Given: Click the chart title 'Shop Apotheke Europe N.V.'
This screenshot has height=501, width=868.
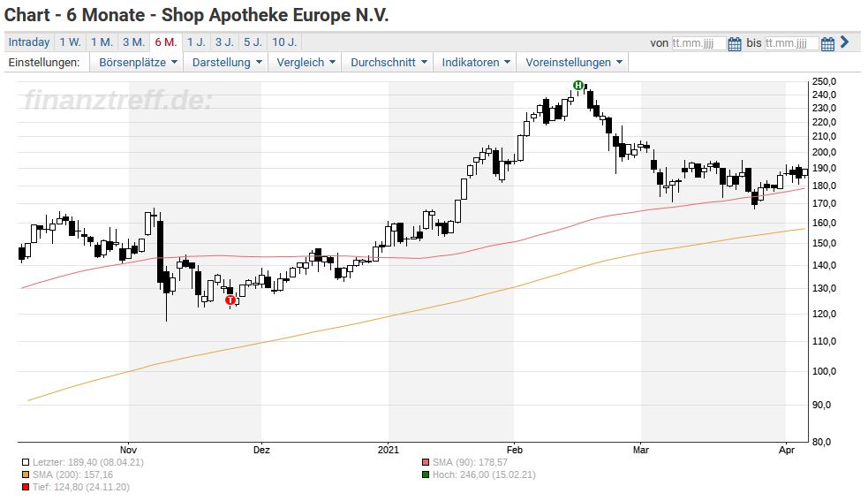Looking at the screenshot, I should pyautogui.click(x=275, y=15).
